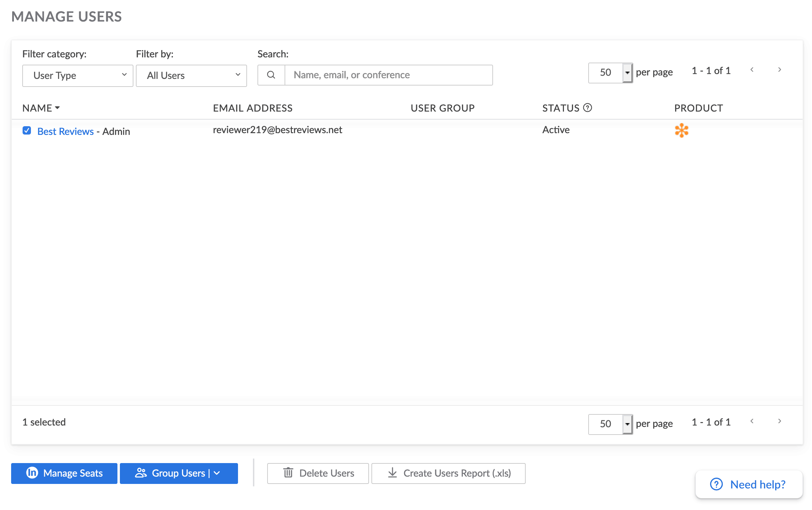Click the question mark icon in Need help
This screenshot has height=510, width=812.
click(716, 484)
